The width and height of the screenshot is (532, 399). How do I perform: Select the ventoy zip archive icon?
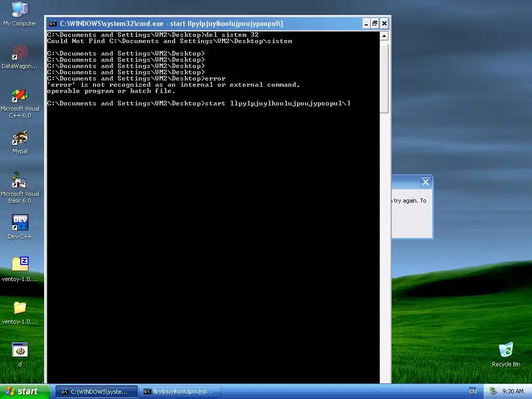tap(20, 270)
